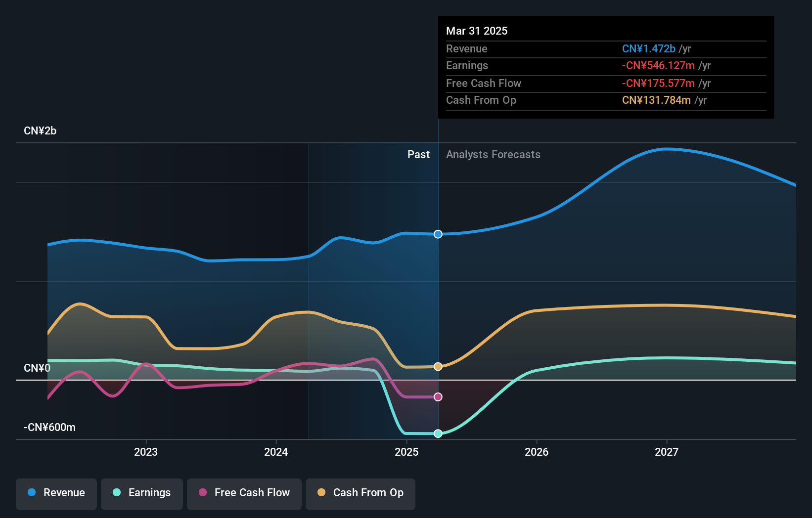Click the 2023 x-axis label
The width and height of the screenshot is (812, 518).
tap(146, 452)
